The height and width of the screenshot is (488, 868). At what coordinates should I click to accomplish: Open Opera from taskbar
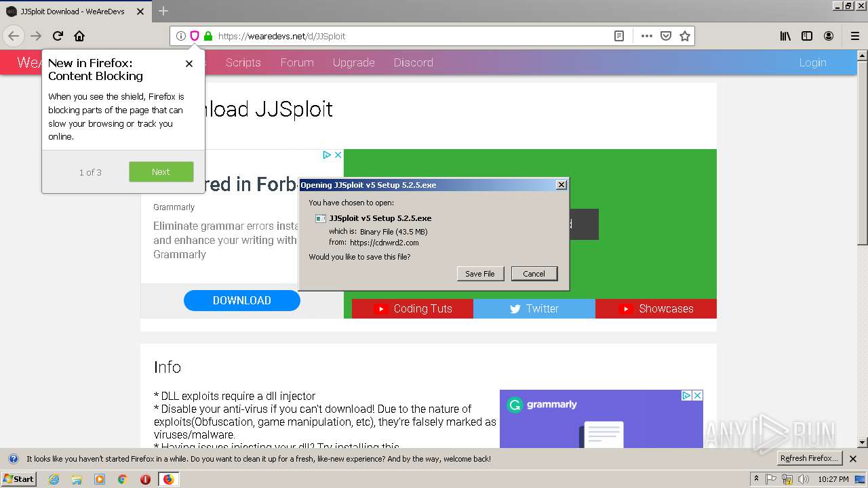click(x=145, y=479)
